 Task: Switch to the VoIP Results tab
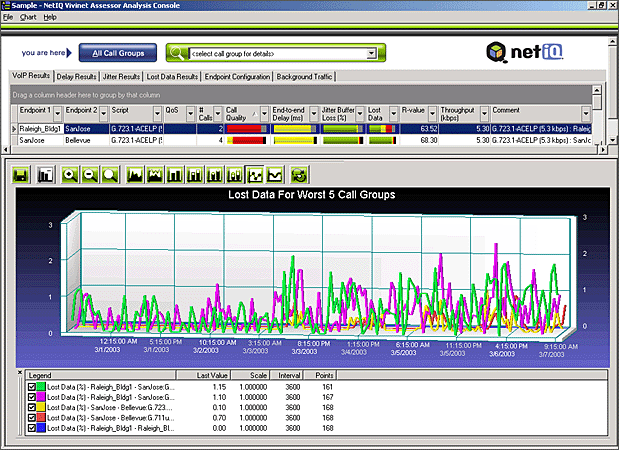coord(31,76)
